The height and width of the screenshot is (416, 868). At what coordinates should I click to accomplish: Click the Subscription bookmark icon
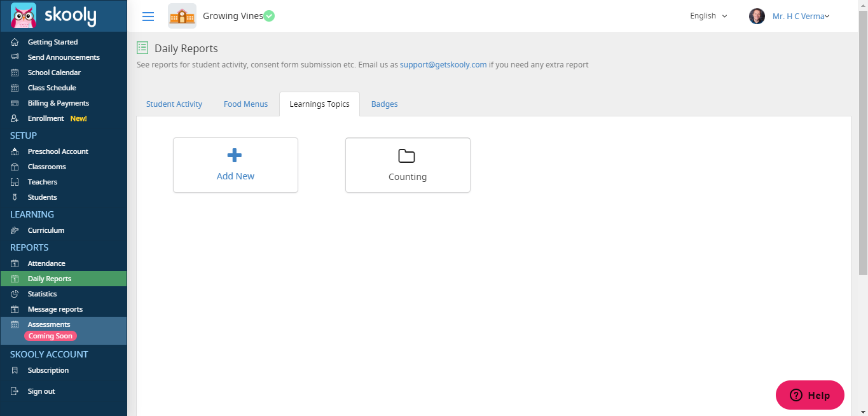15,370
